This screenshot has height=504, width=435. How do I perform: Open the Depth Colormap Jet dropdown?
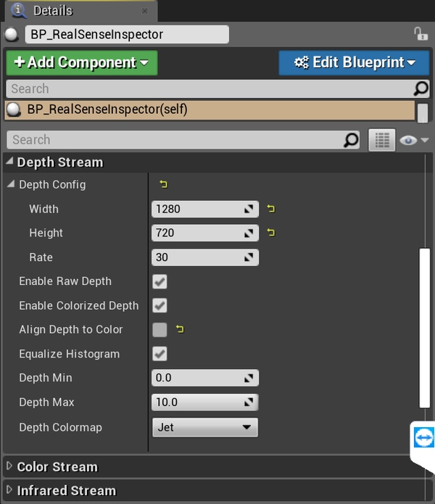tap(205, 427)
